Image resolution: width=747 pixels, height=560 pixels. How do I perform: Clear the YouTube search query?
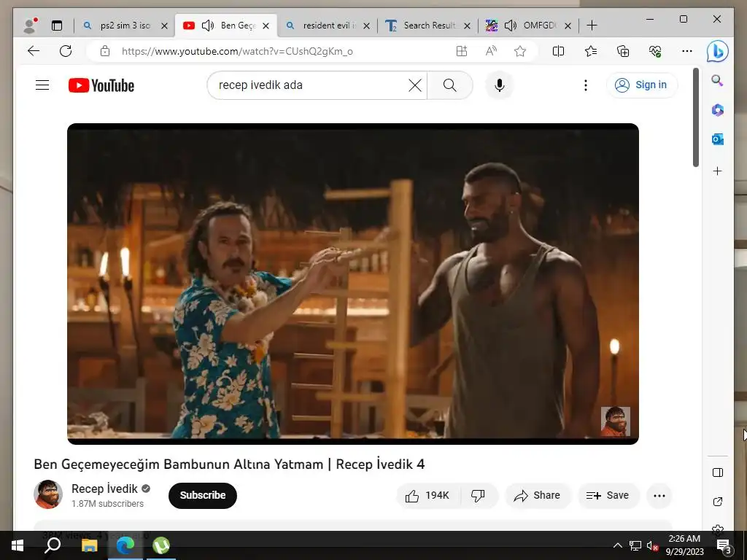pyautogui.click(x=415, y=85)
